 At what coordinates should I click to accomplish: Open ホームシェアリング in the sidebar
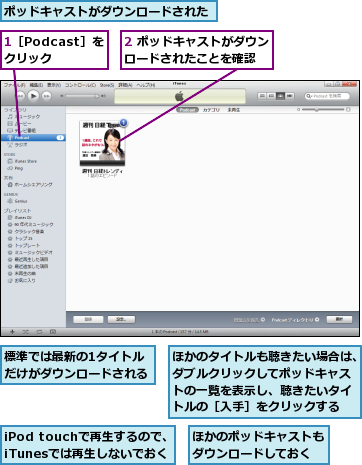tap(33, 184)
